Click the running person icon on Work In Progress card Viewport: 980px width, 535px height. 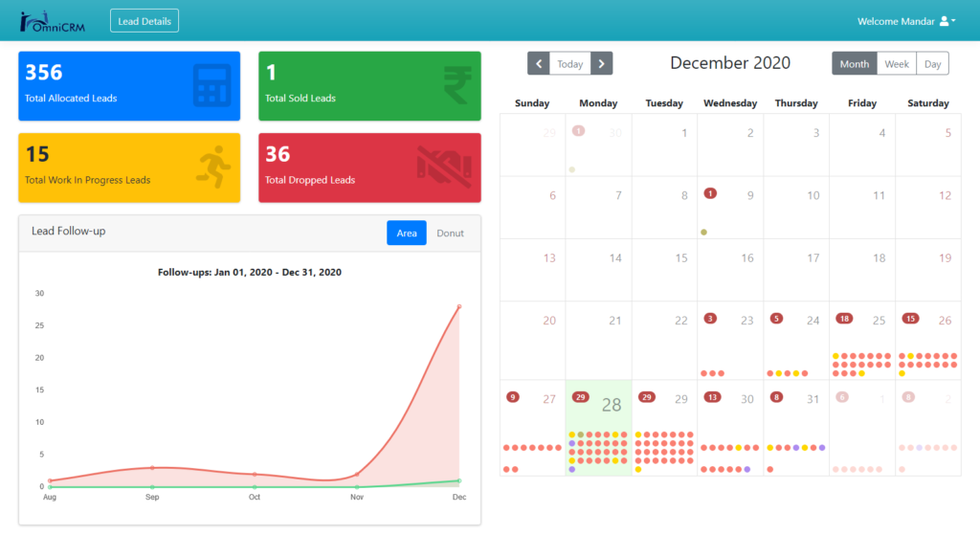tap(213, 167)
